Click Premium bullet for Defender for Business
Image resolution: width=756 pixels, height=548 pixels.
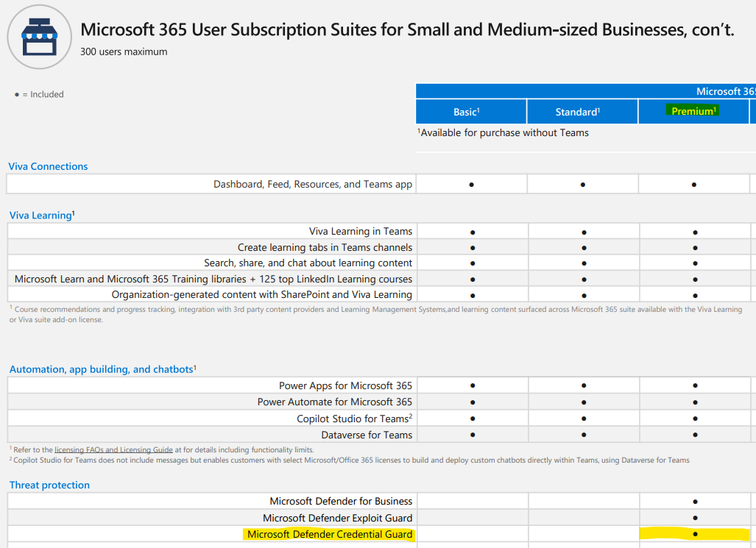[695, 502]
